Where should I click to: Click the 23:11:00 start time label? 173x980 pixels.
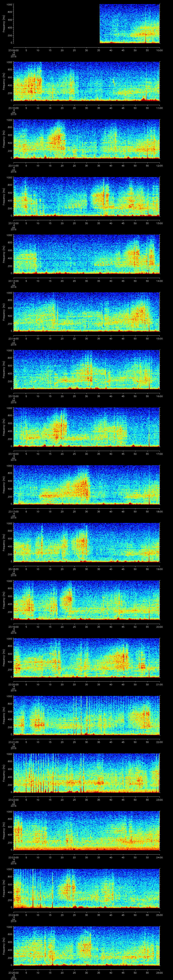tap(14, 166)
